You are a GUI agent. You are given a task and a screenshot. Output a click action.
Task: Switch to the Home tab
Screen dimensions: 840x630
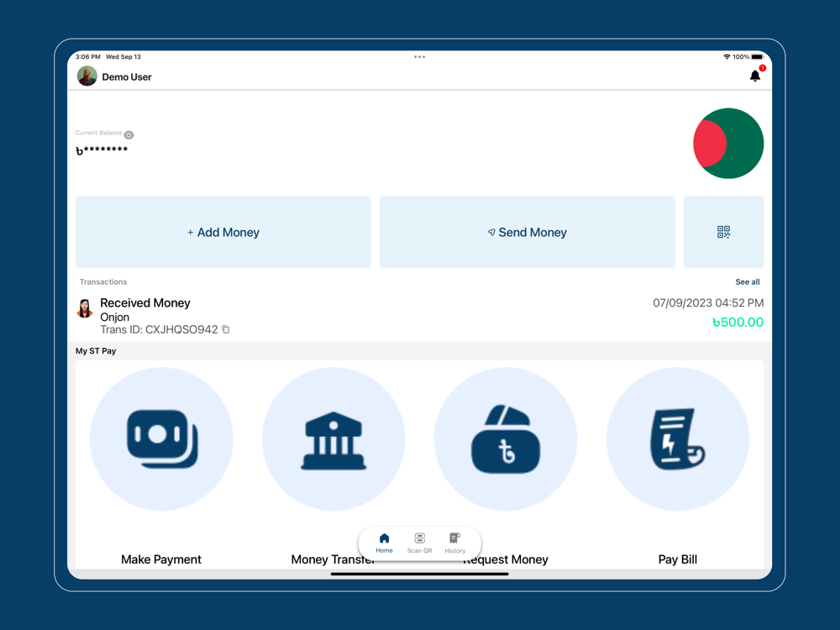click(x=384, y=543)
